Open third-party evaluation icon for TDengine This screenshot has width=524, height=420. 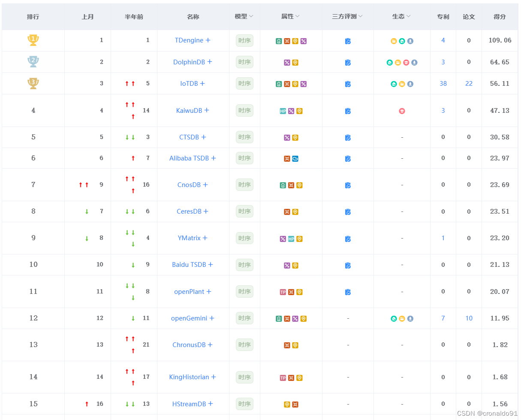click(x=348, y=41)
